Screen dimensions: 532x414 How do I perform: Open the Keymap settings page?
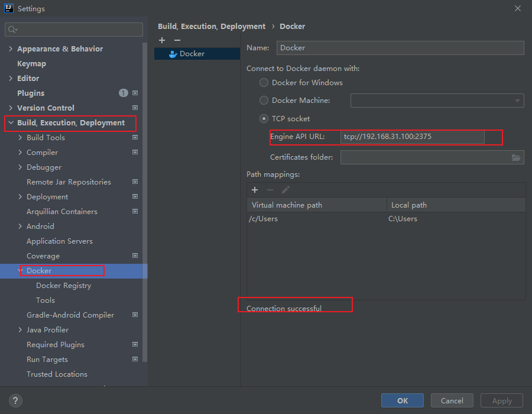(x=31, y=64)
